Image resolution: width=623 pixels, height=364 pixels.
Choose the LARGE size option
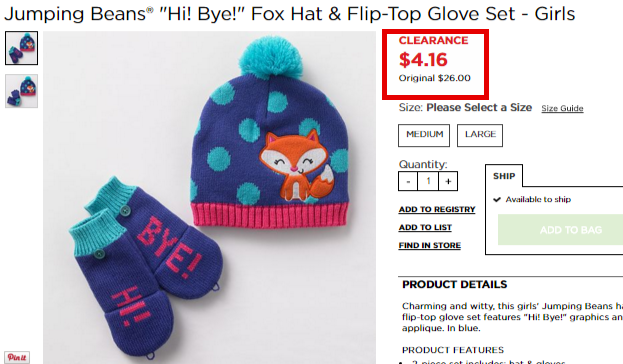480,135
